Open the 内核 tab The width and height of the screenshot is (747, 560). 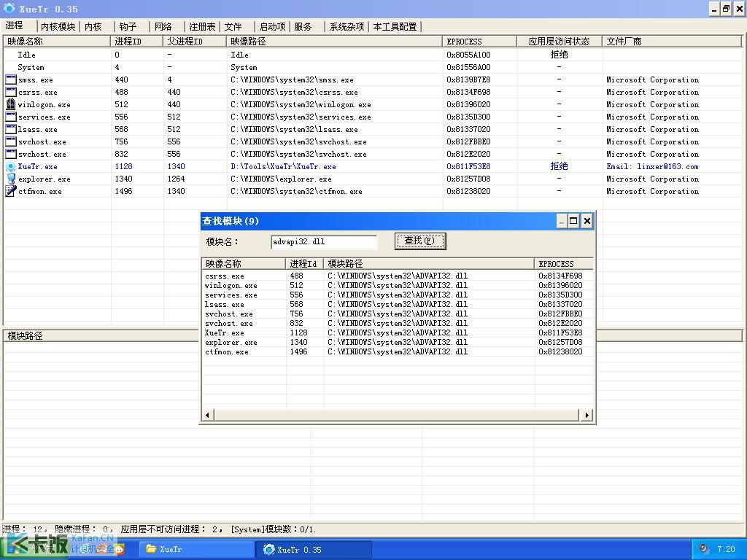[93, 27]
